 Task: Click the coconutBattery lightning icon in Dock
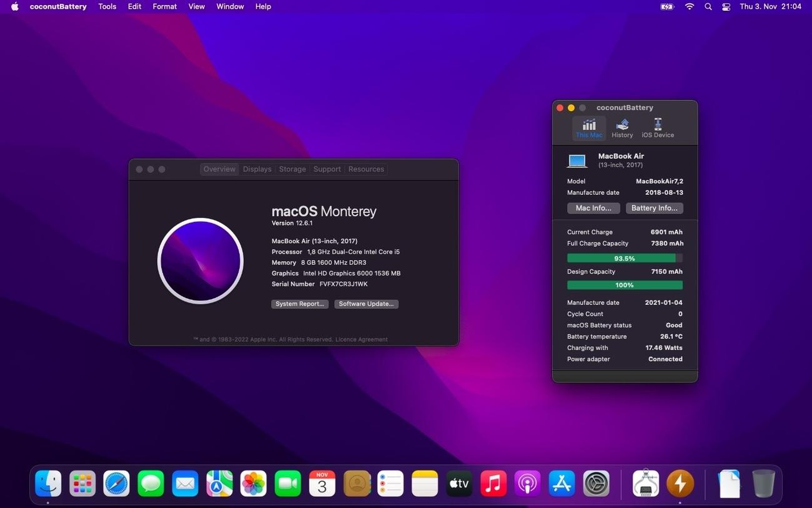click(x=680, y=484)
